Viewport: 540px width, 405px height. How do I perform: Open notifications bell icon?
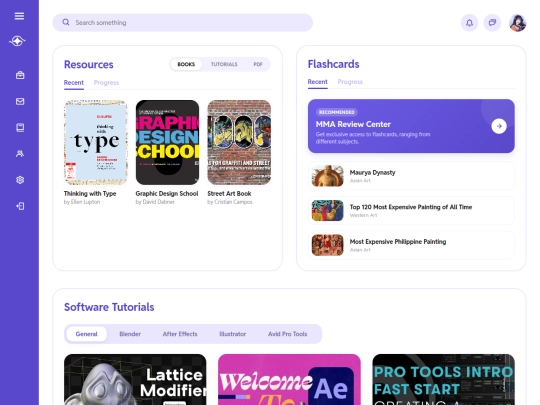[469, 23]
